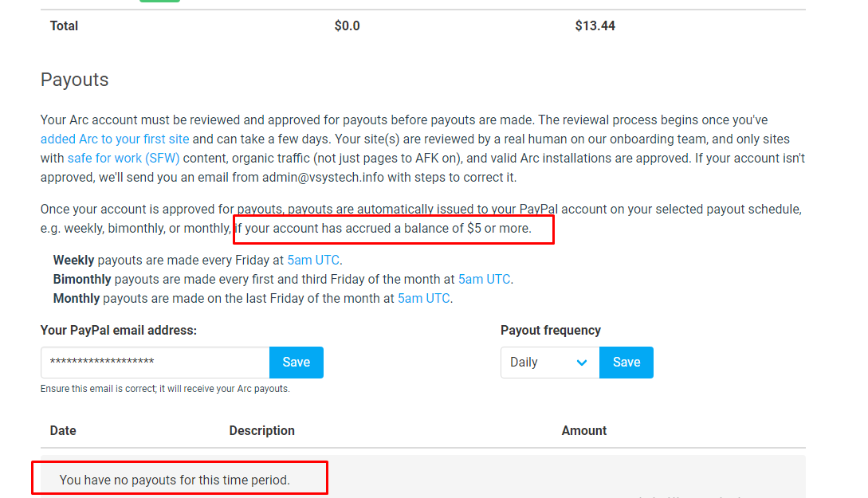
Task: Expand the Payout frequency dropdown showing Daily
Action: (x=549, y=363)
